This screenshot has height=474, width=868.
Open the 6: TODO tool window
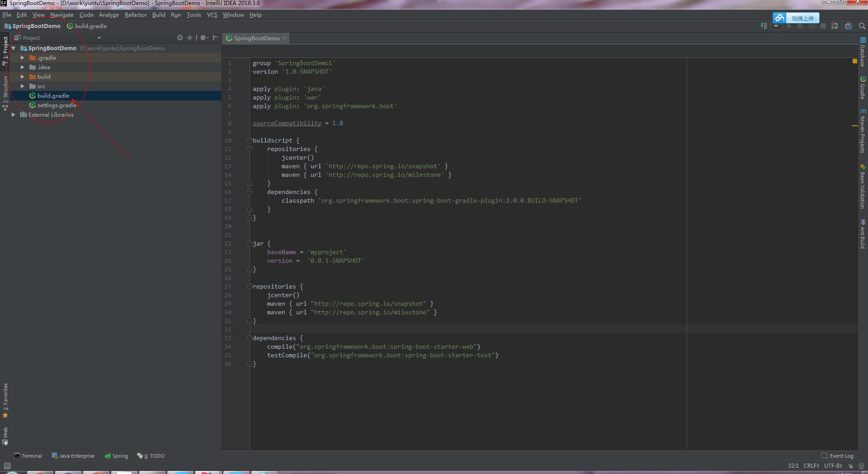[151, 456]
